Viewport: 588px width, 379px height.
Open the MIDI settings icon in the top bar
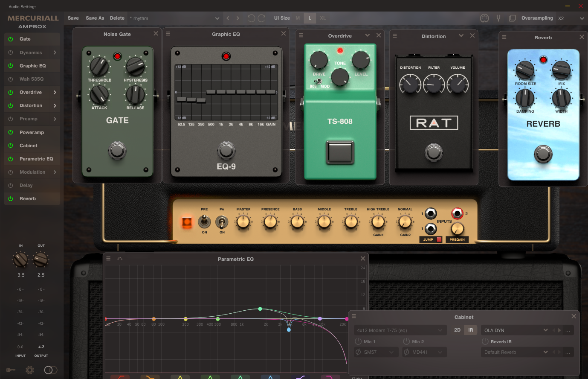(x=484, y=18)
